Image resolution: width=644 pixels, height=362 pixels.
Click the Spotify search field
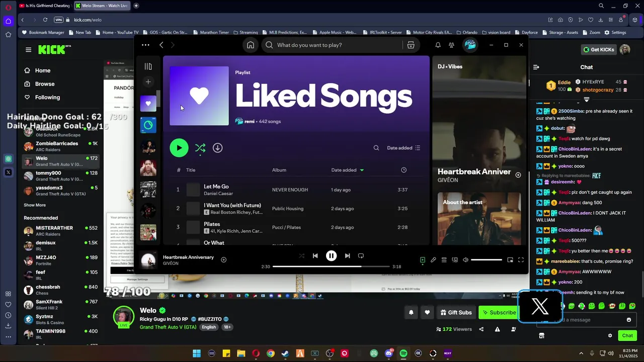[x=334, y=45]
